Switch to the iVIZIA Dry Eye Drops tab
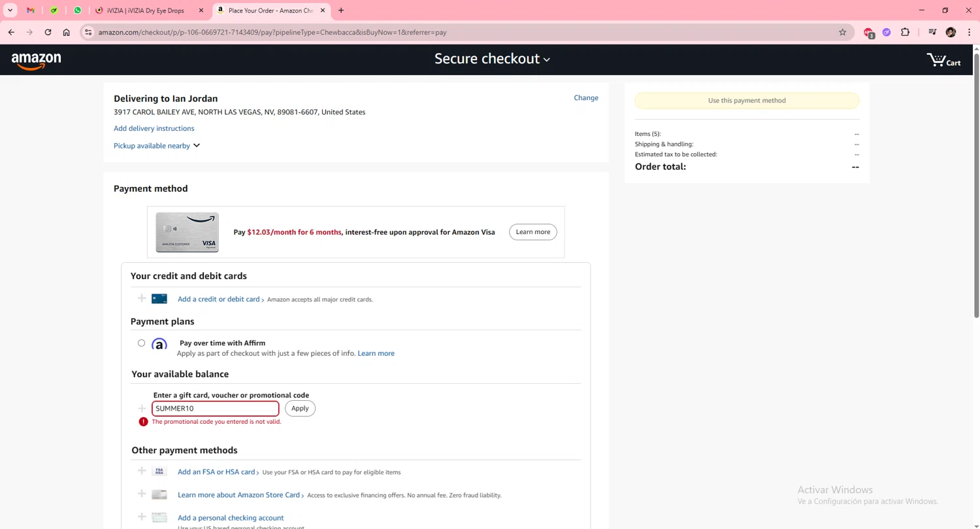The image size is (980, 529). pyautogui.click(x=145, y=10)
